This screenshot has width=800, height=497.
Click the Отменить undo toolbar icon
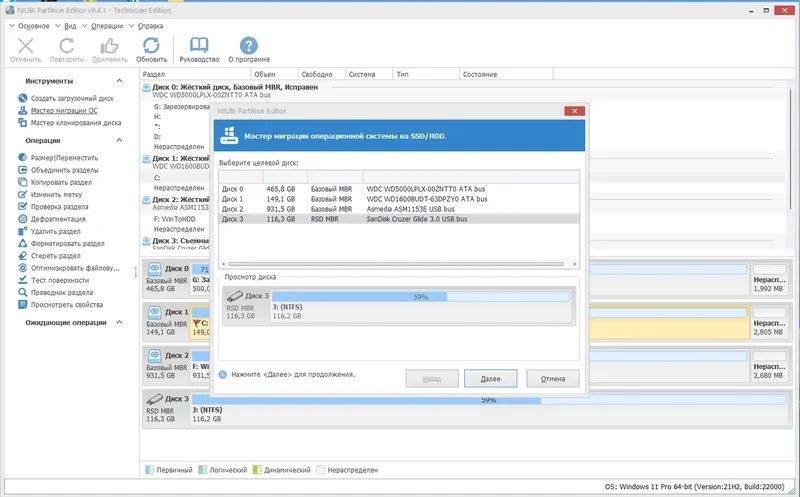click(26, 46)
